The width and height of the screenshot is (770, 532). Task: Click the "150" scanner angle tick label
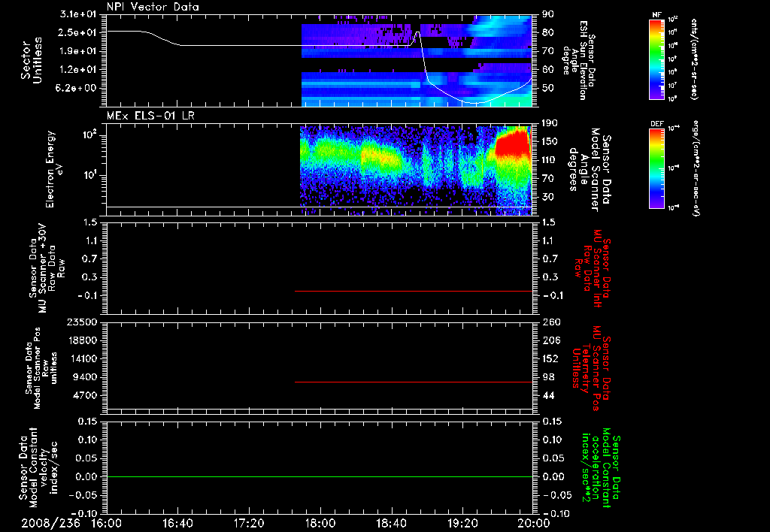tap(550, 142)
